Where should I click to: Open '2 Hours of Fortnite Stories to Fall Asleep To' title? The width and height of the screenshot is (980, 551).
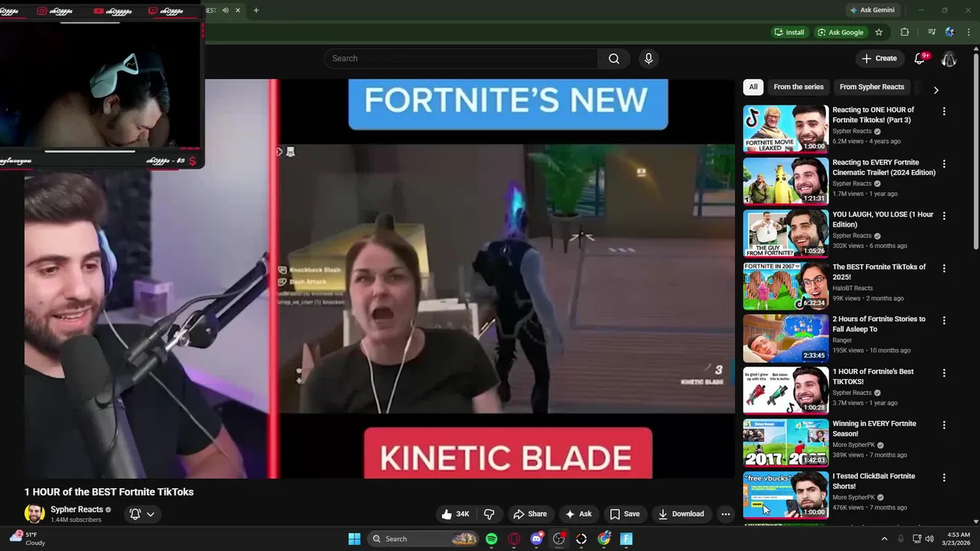pyautogui.click(x=879, y=324)
